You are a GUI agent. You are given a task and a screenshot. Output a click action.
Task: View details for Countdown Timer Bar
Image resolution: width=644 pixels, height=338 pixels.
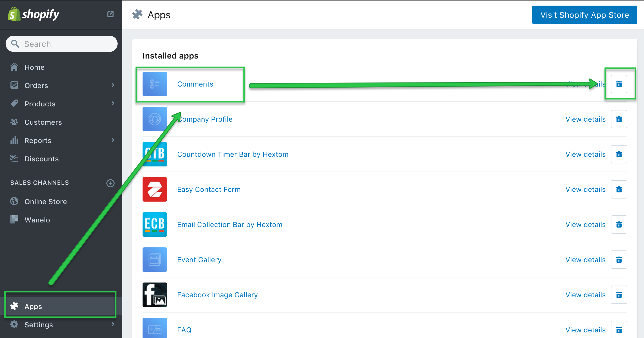[x=585, y=154]
